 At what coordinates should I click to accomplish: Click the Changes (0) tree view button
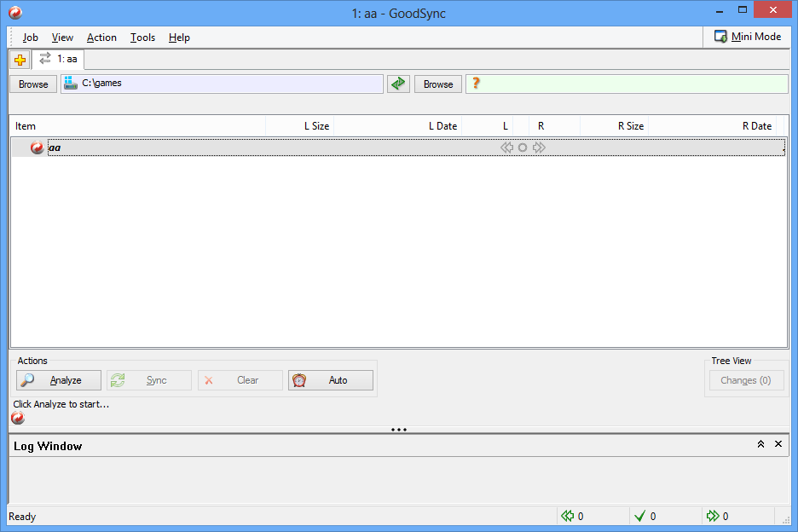[746, 380]
